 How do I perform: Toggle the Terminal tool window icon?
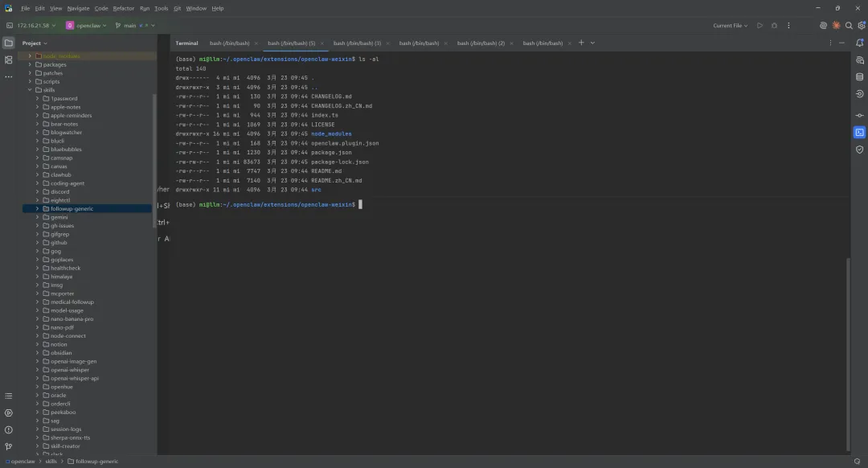[x=859, y=133]
